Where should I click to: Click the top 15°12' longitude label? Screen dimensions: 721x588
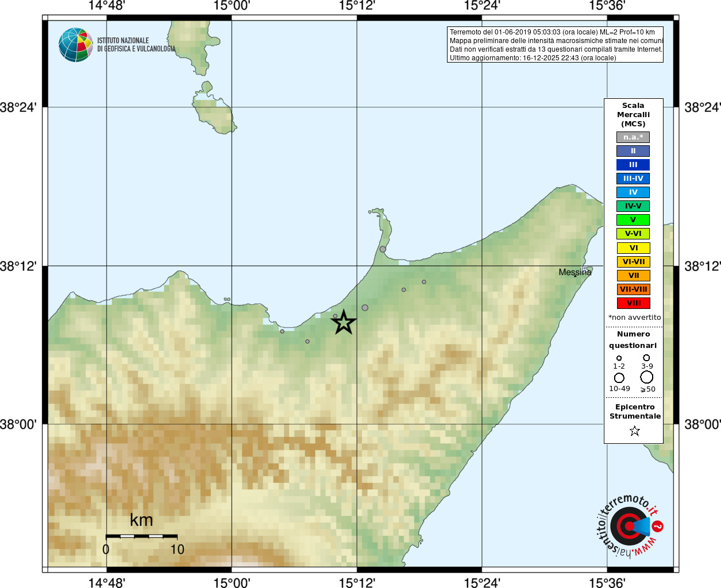357,6
